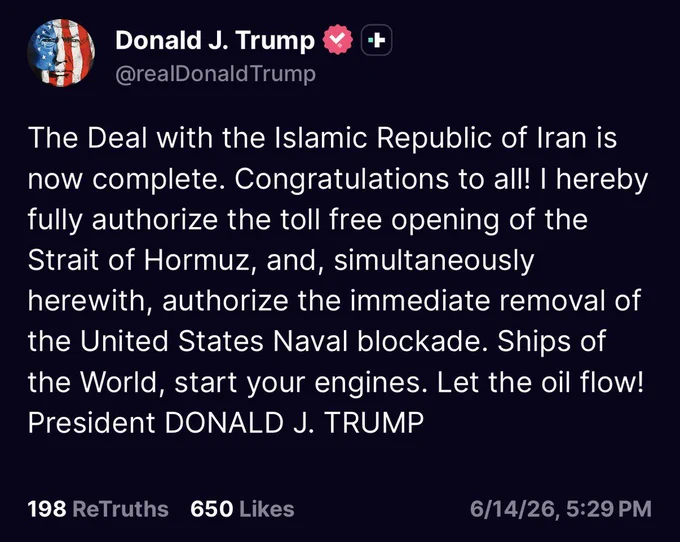Click the flag-painted profile avatar
The width and height of the screenshot is (680, 542).
[61, 52]
